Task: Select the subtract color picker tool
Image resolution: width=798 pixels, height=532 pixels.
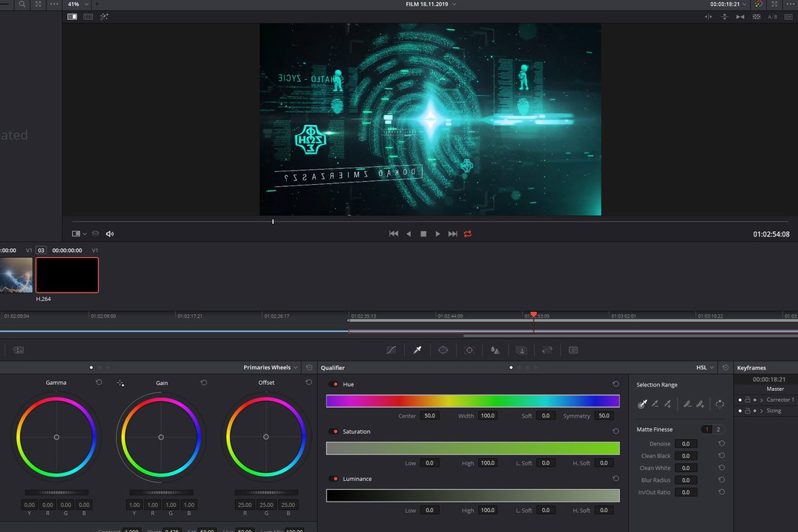Action: coord(655,403)
